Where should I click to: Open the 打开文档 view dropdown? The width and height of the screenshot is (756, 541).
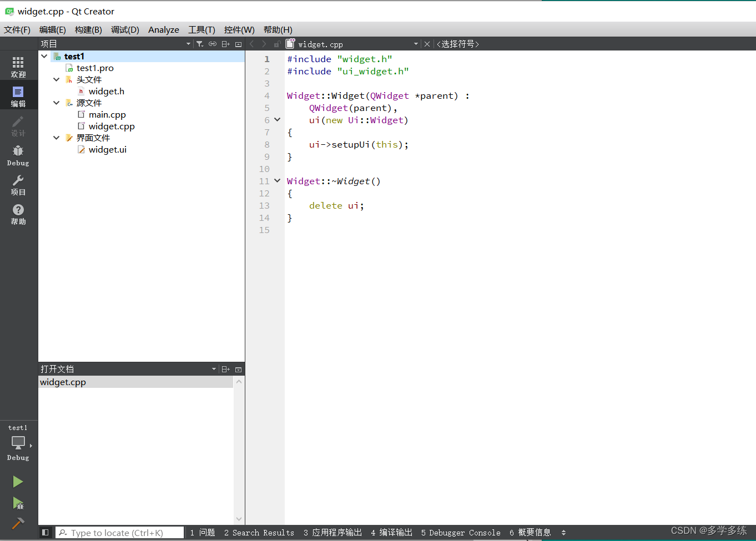pos(214,369)
